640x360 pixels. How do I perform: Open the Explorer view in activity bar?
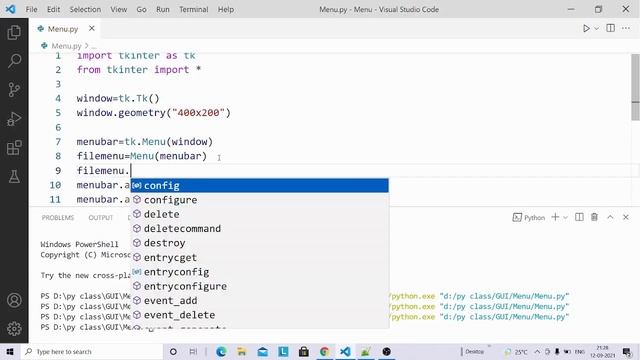click(x=14, y=32)
